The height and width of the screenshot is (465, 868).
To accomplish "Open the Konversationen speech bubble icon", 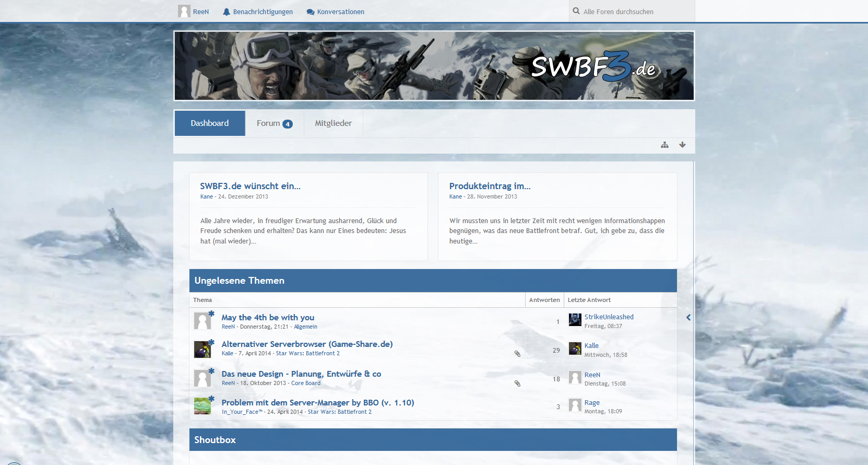I will click(311, 12).
